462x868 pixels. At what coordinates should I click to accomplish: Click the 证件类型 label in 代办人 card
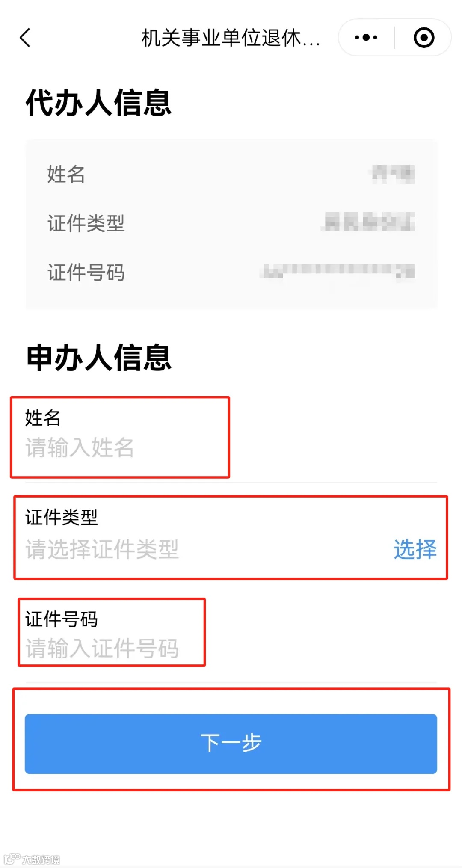(x=86, y=223)
